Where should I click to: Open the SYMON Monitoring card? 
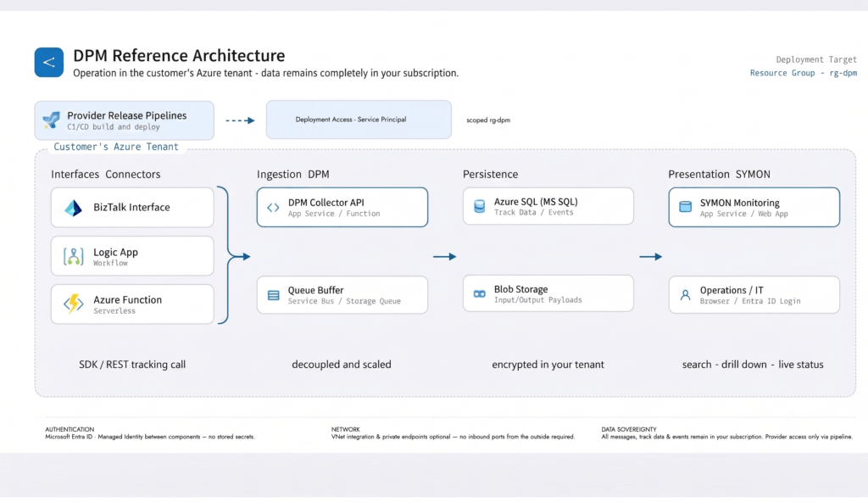[x=754, y=207]
